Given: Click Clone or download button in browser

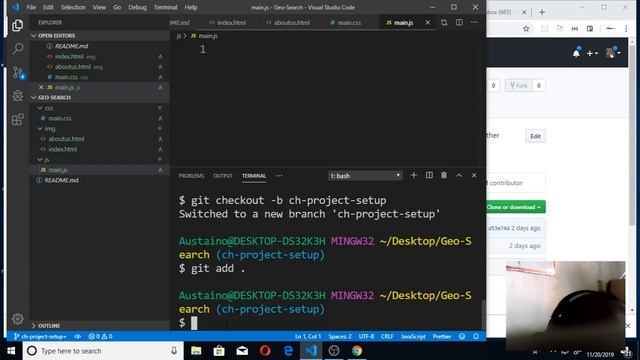Looking at the screenshot, I should pos(515,207).
